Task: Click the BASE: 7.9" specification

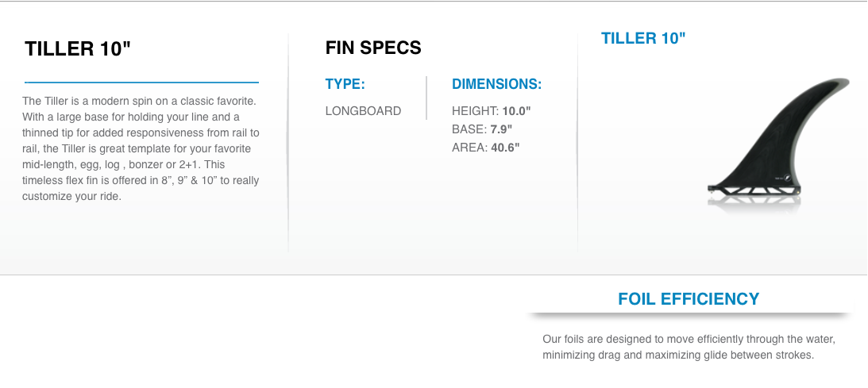Action: pyautogui.click(x=481, y=129)
